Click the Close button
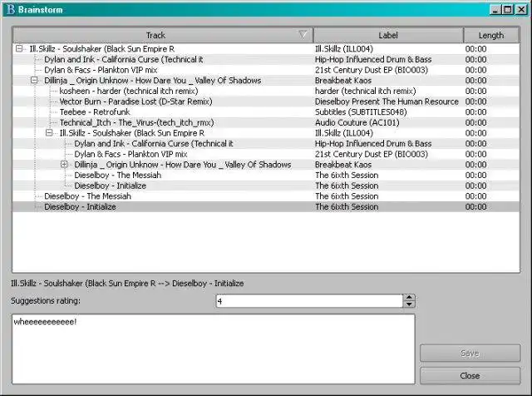The width and height of the screenshot is (532, 396). click(x=470, y=376)
